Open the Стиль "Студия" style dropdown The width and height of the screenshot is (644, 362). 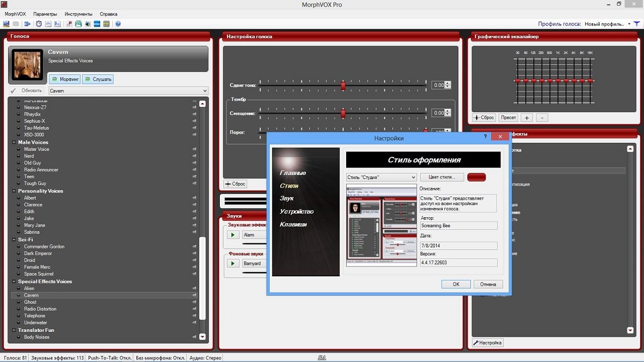pos(413,177)
